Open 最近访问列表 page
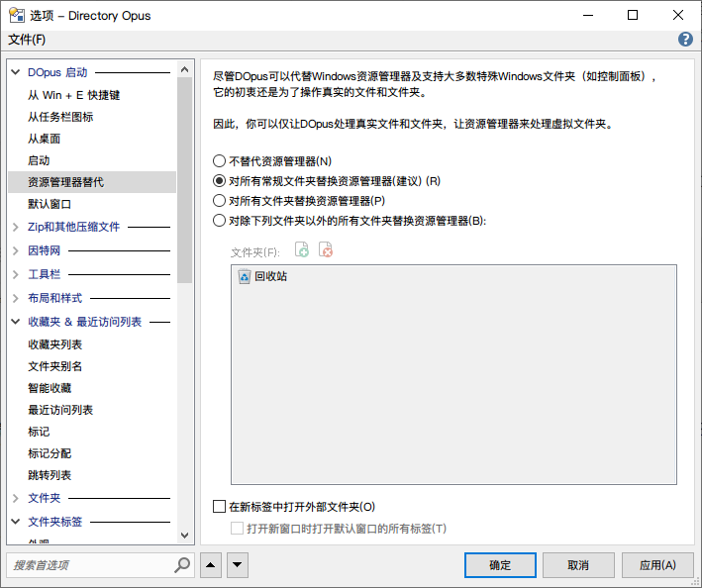Viewport: 702px width, 588px height. pos(60,410)
